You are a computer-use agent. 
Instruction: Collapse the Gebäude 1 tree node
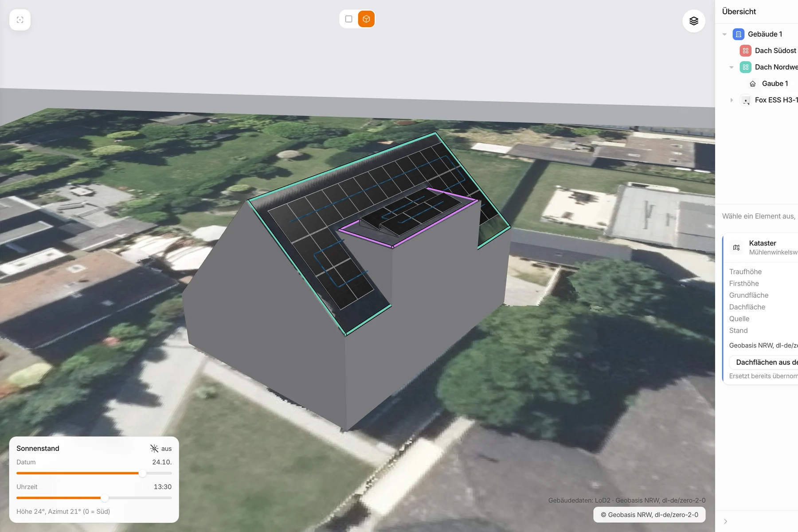click(724, 34)
